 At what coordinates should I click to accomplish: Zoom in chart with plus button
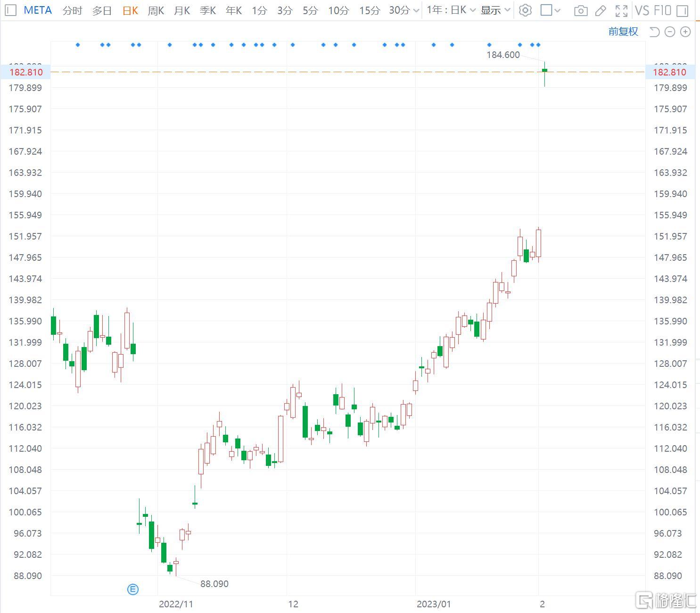[x=685, y=32]
